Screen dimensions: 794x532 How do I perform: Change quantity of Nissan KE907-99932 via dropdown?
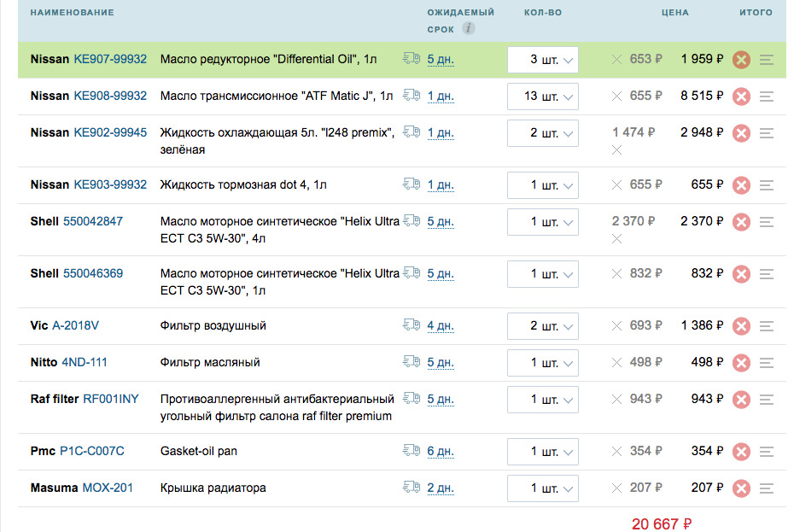click(543, 60)
